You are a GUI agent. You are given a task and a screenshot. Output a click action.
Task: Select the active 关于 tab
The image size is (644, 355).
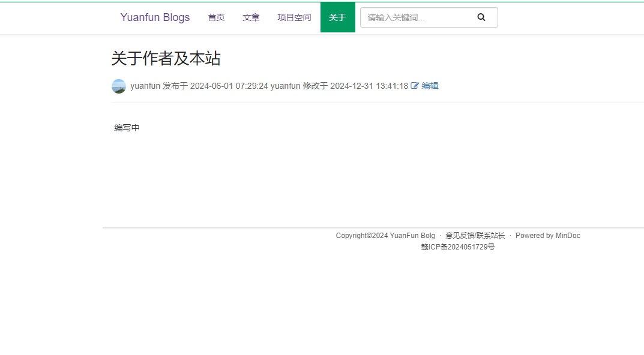point(337,17)
